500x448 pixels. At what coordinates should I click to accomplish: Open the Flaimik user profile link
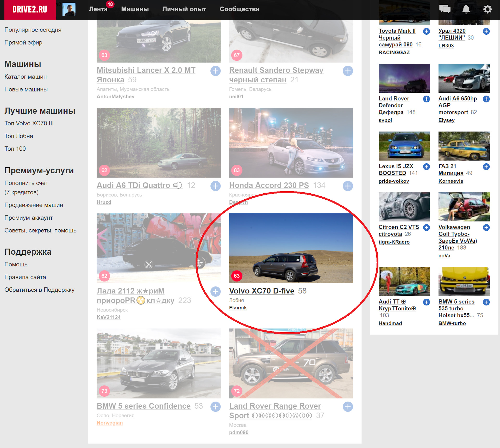click(238, 308)
